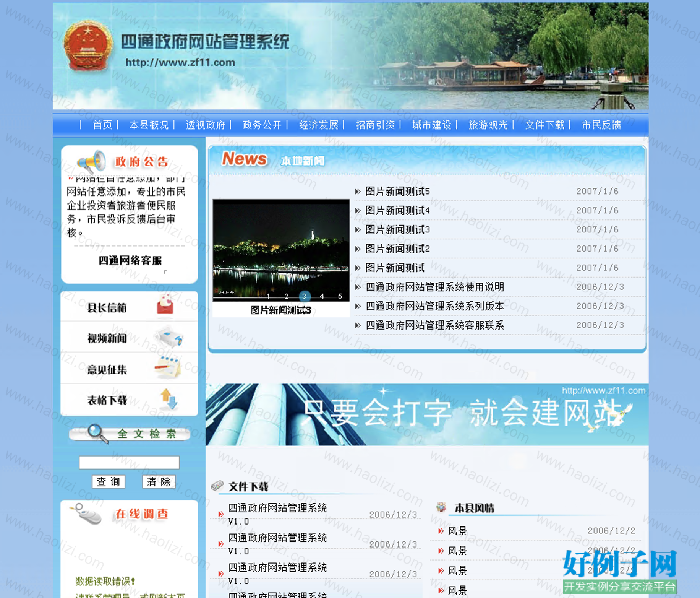Open the 视频新闻 sidebar link

click(x=107, y=338)
